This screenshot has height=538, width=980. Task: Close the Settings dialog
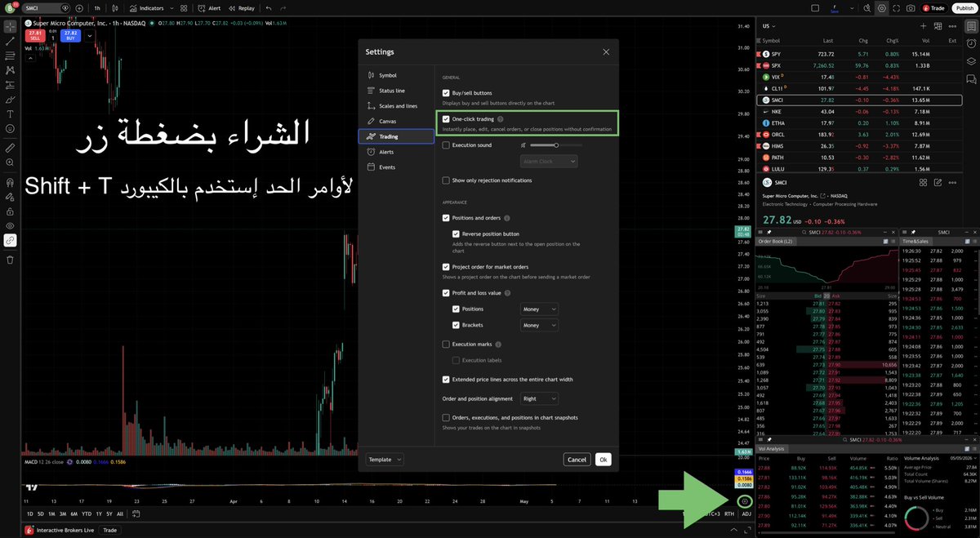(606, 51)
